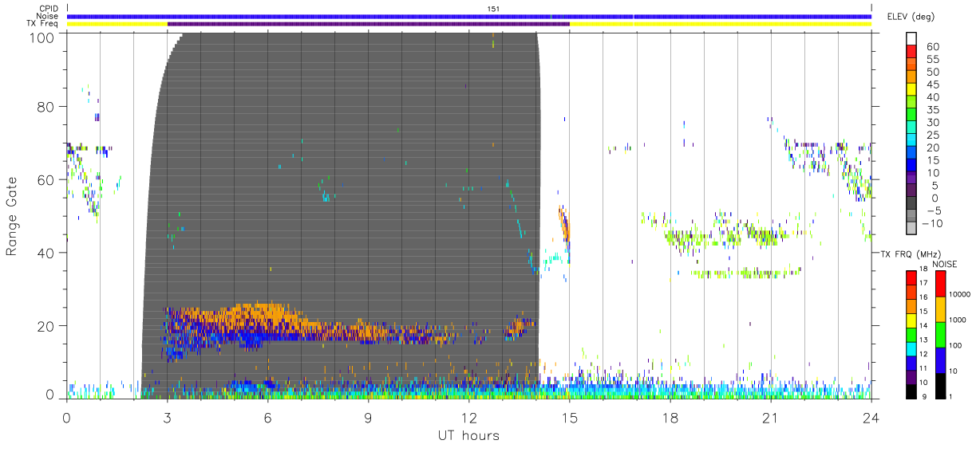Screen dimensions: 980x452
Task: Pick the cyan 20–25 degree elevation swatch
Action: (911, 141)
